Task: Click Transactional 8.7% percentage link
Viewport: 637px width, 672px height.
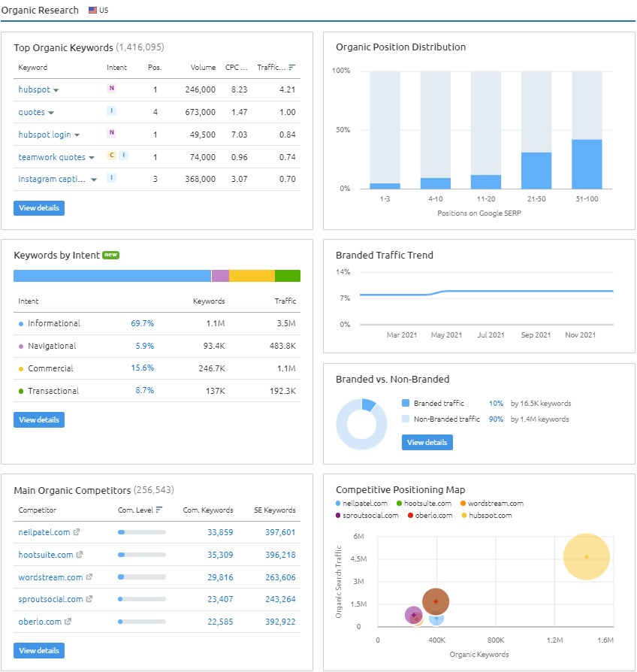Action: click(x=144, y=390)
